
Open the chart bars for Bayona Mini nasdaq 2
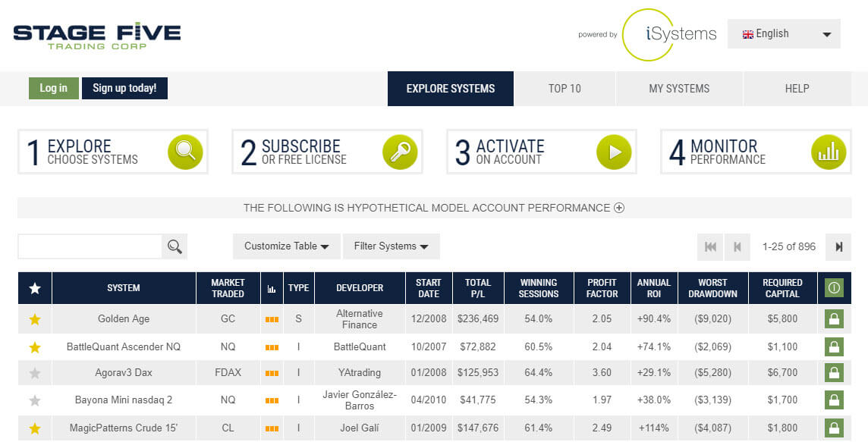[272, 400]
